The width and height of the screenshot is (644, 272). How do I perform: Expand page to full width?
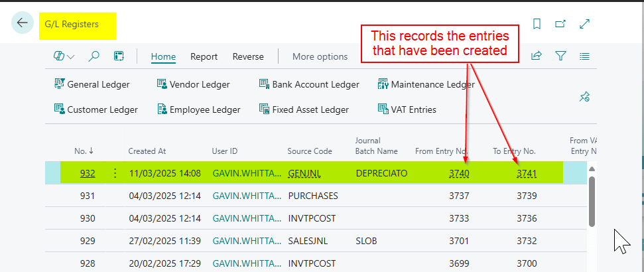[584, 24]
